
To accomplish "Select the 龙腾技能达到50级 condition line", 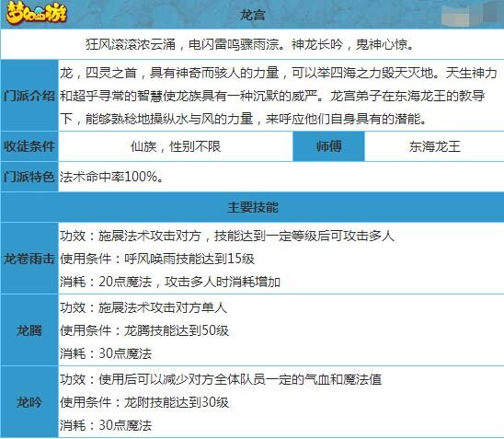I will coord(144,330).
